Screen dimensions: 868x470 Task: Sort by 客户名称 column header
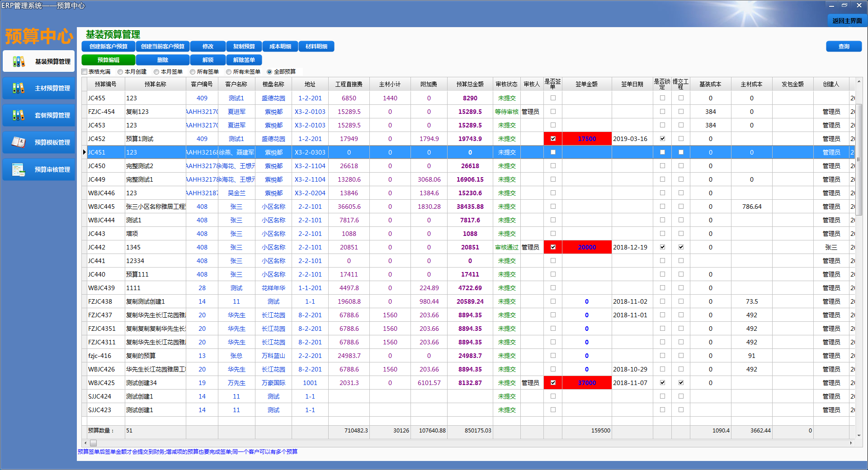[236, 84]
